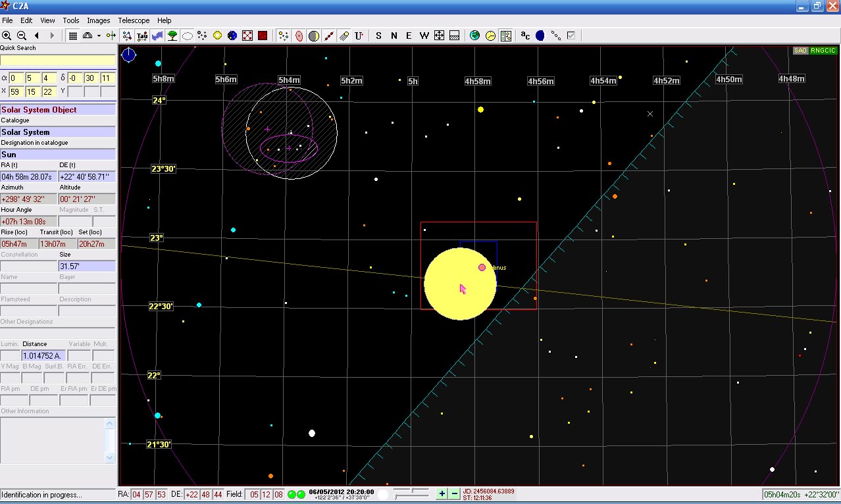841x504 pixels.
Task: Click the connected dots path icon
Action: (556, 36)
